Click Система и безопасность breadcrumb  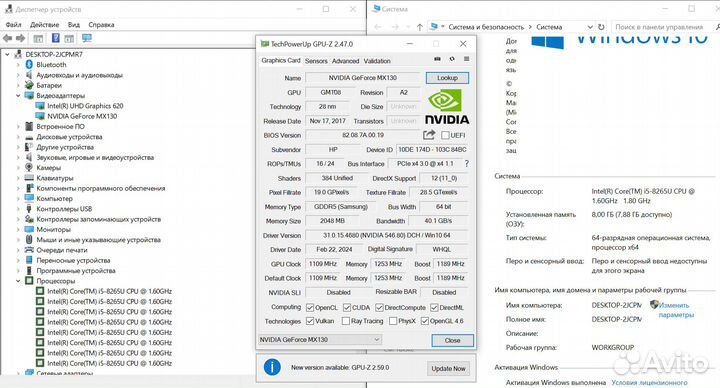coord(486,27)
